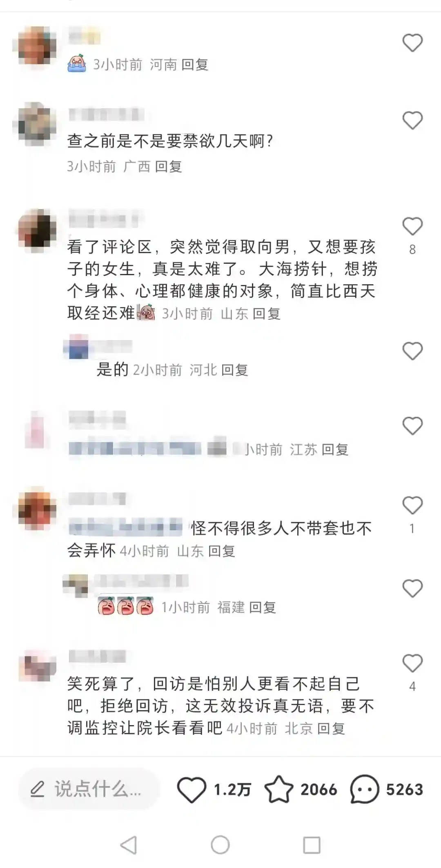The height and width of the screenshot is (868, 441).
Task: Toggle heart on 笑死算了 comment with 4 likes
Action: 412,663
